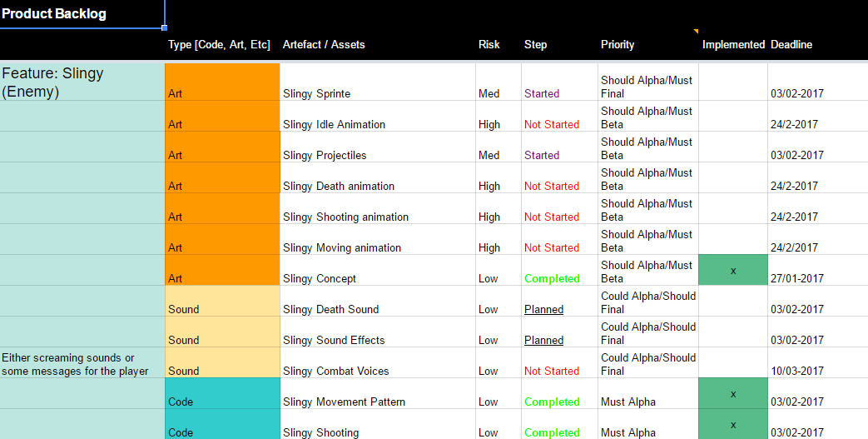This screenshot has width=868, height=439.
Task: Select the 27/01-2017 deadline cell
Action: pyautogui.click(x=796, y=278)
